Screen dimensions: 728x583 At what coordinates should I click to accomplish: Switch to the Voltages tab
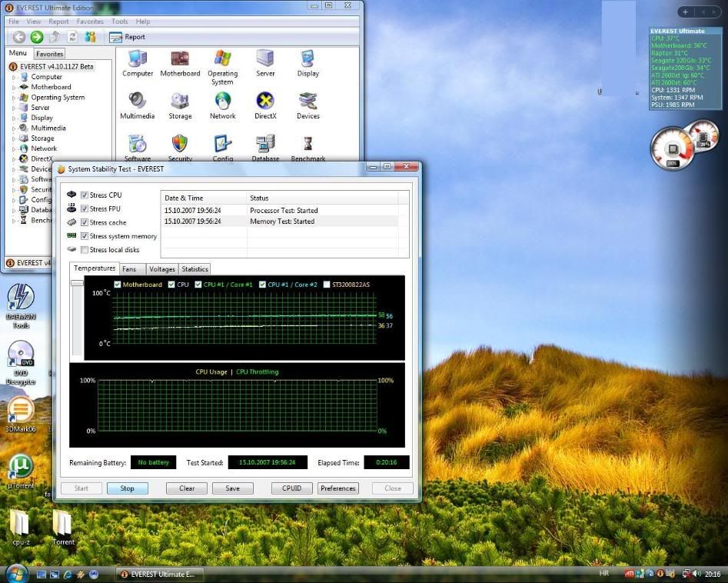click(x=162, y=269)
